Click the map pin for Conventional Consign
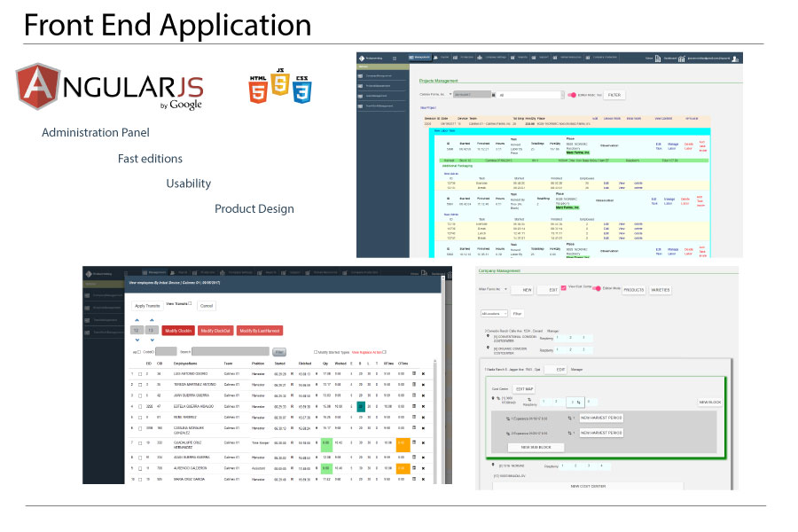This screenshot has height=532, width=798. 488,337
